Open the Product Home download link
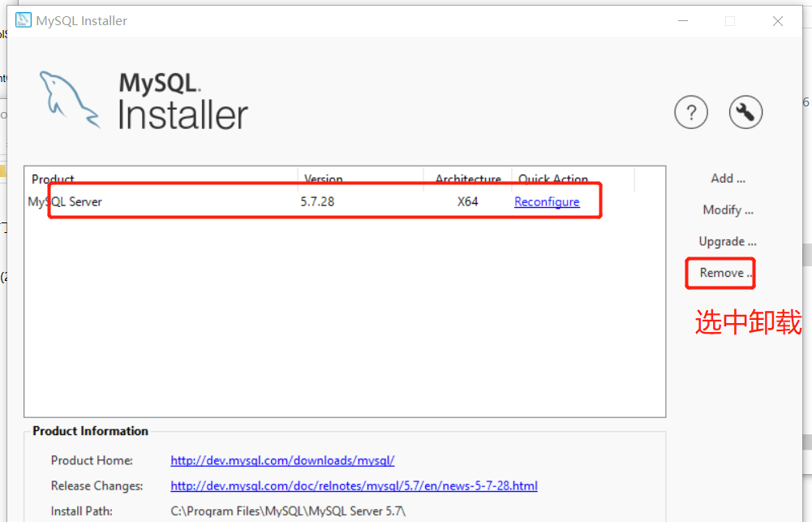The height and width of the screenshot is (522, 812). tap(282, 460)
